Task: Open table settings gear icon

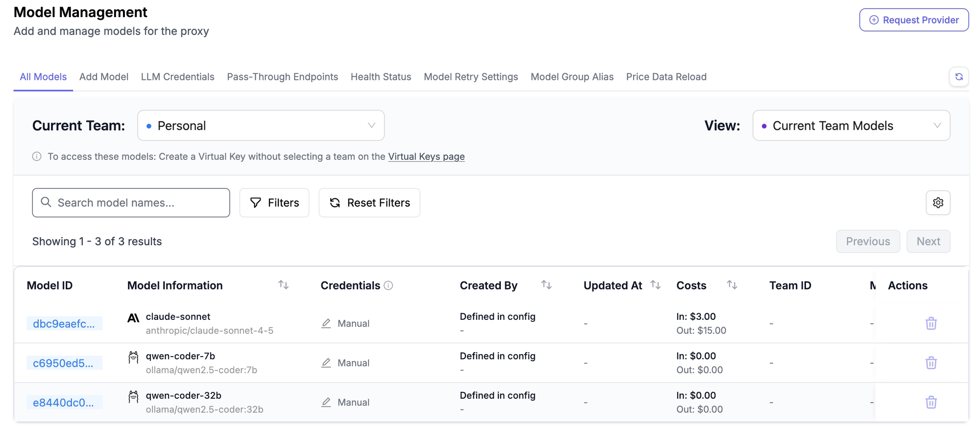Action: (938, 203)
